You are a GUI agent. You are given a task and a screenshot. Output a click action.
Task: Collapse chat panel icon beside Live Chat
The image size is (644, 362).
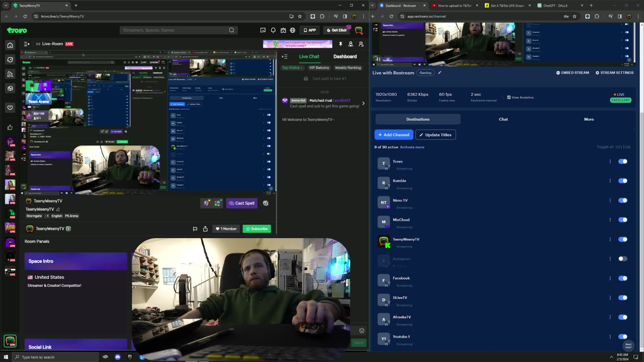coord(284,56)
